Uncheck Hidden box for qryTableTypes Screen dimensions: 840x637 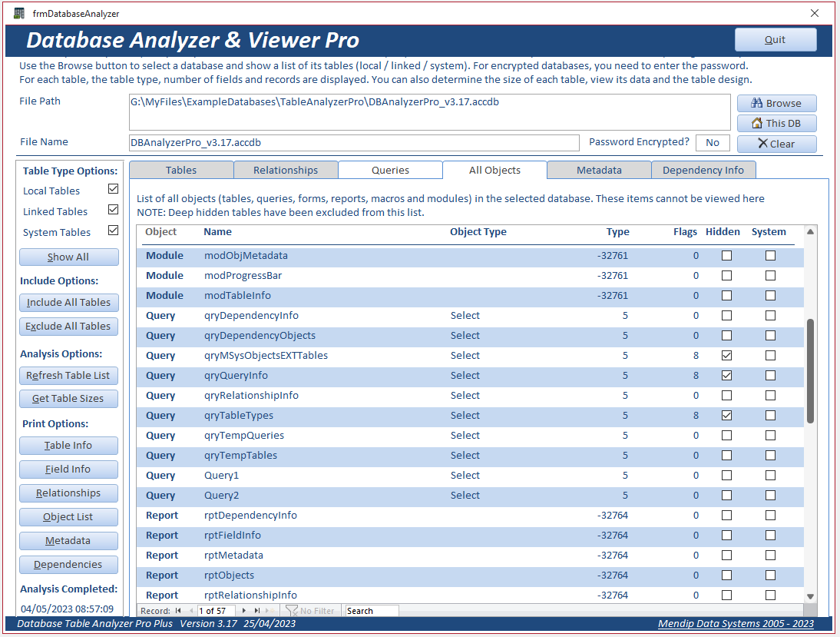(x=726, y=416)
